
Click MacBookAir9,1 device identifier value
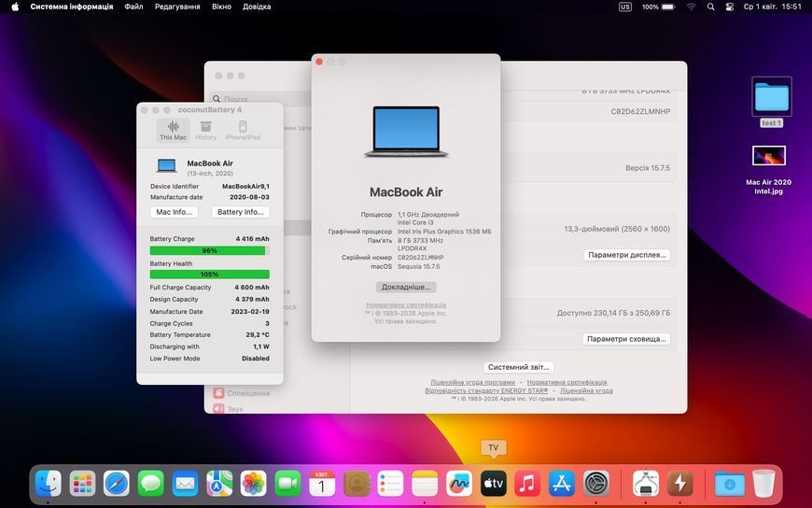click(245, 186)
